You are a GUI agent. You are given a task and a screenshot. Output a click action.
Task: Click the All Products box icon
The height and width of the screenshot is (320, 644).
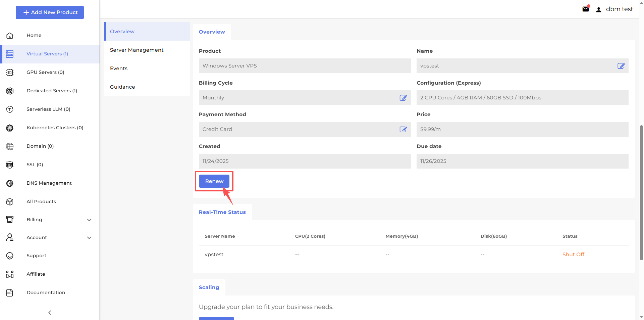pos(10,201)
